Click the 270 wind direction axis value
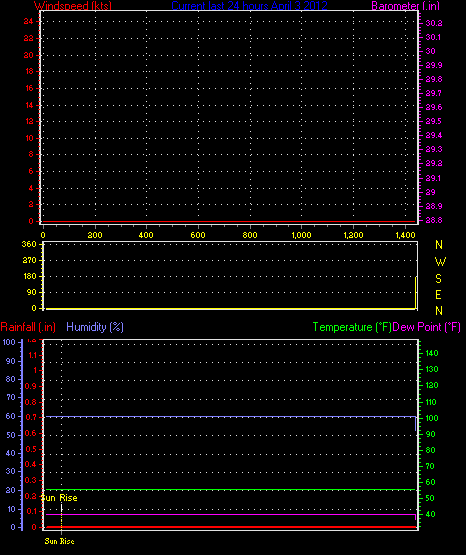The height and width of the screenshot is (555, 466). click(29, 261)
